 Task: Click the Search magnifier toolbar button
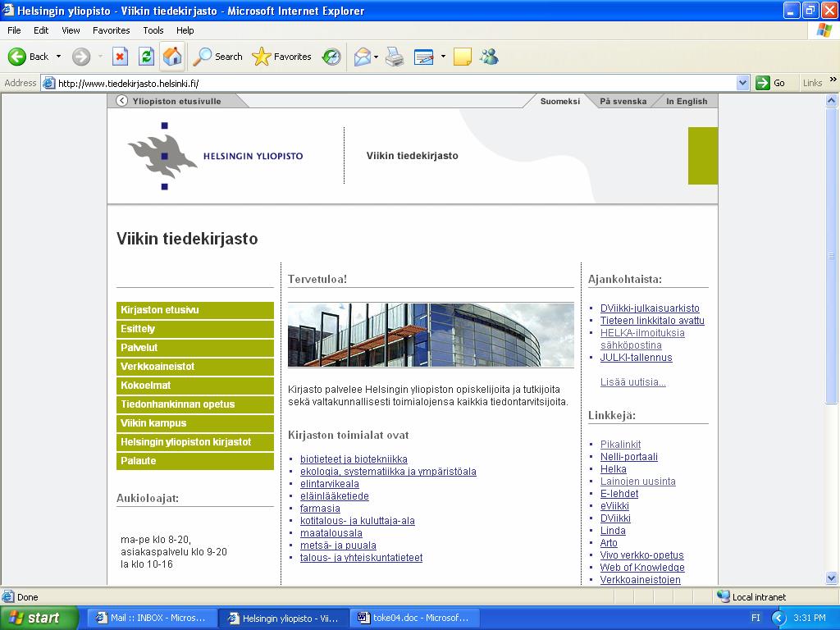point(217,57)
